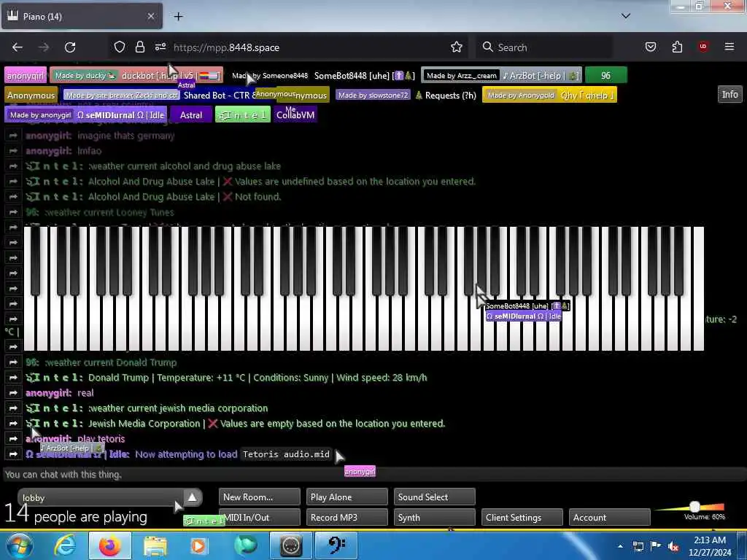Select the ArzBot [-help] participant tag
The height and width of the screenshot is (560, 747).
pos(501,75)
